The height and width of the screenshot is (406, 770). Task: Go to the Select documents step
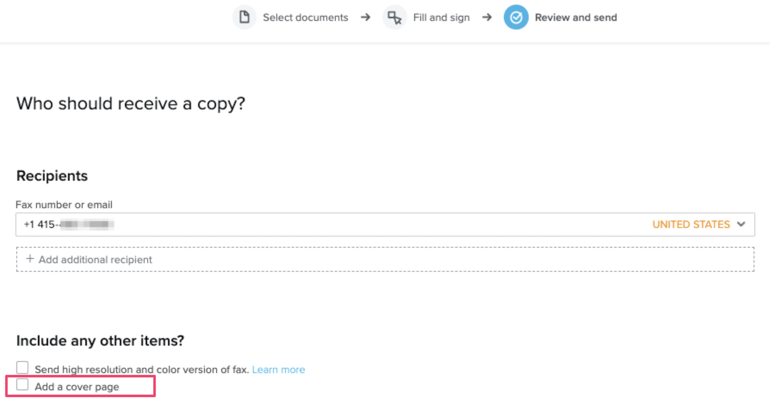coord(305,18)
